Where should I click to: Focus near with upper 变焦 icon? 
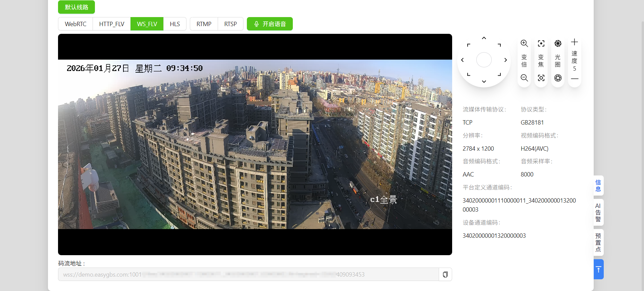click(x=541, y=43)
